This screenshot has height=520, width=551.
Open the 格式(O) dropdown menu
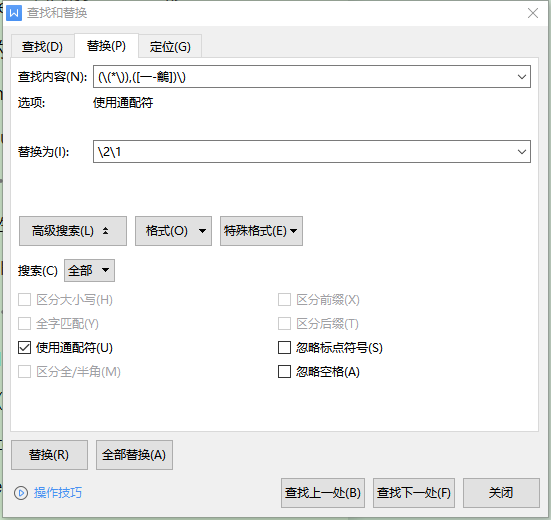(x=173, y=231)
